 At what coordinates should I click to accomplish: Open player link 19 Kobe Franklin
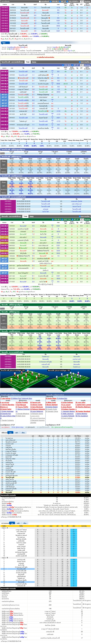point(22,402)
